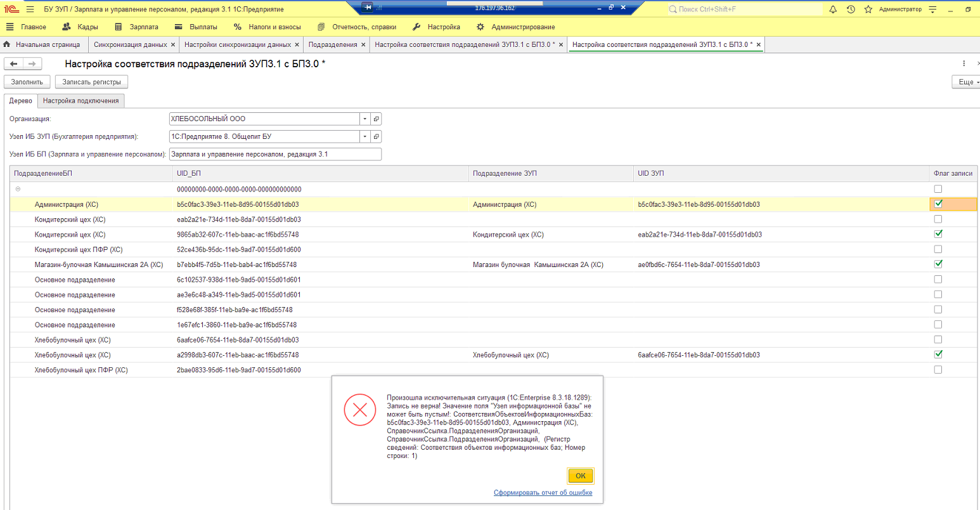Sort by the ПодразделениеБП column header
Image resolution: width=980 pixels, height=510 pixels.
[x=91, y=173]
